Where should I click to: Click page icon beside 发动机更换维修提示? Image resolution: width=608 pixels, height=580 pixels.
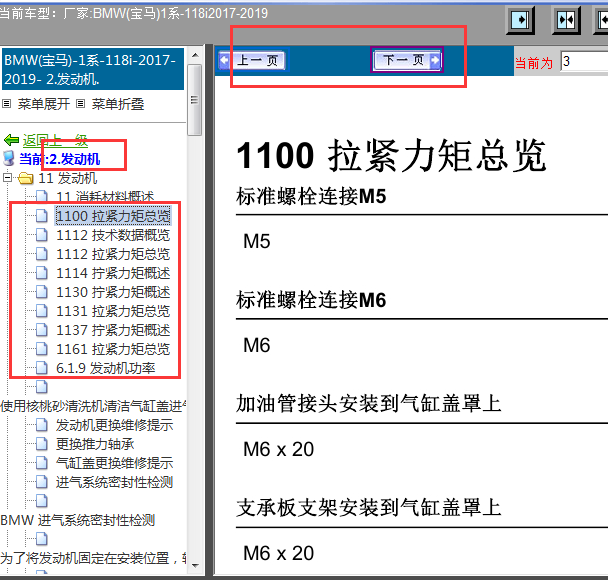click(42, 425)
